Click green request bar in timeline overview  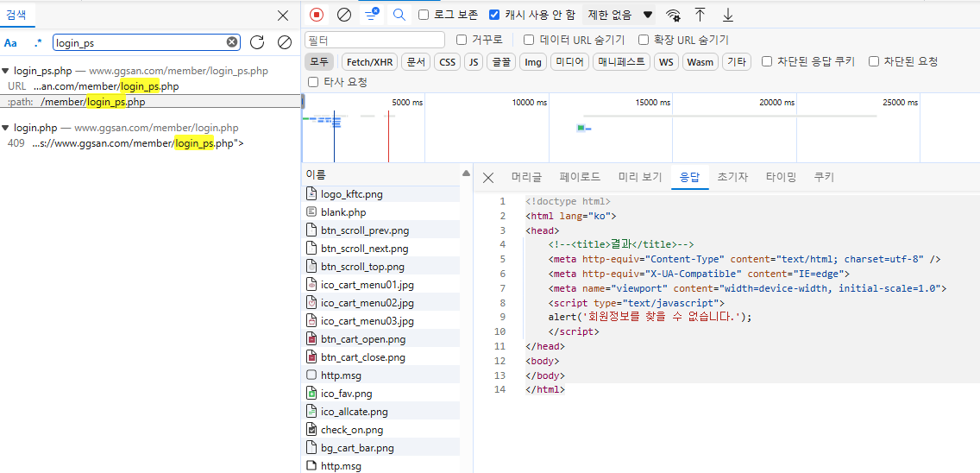[581, 128]
